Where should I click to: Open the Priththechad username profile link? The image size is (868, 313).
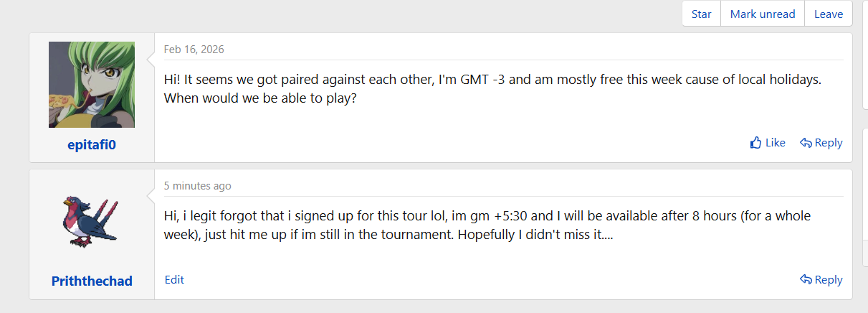click(x=92, y=281)
